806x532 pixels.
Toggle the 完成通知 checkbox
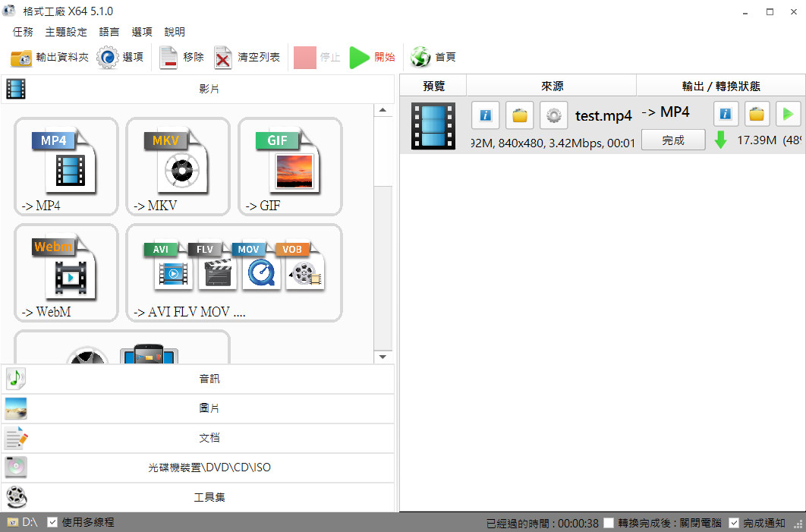point(734,523)
